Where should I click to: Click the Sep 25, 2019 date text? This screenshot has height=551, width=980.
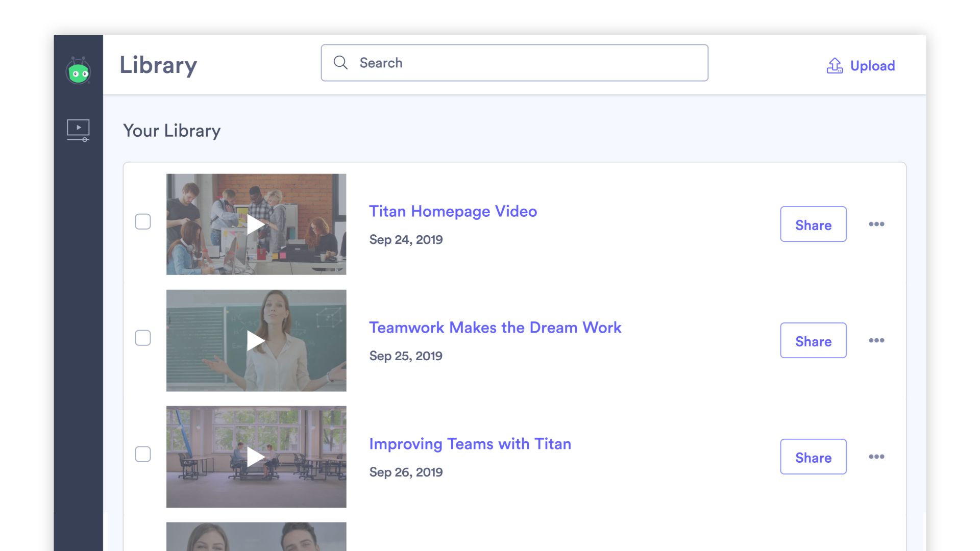click(406, 356)
